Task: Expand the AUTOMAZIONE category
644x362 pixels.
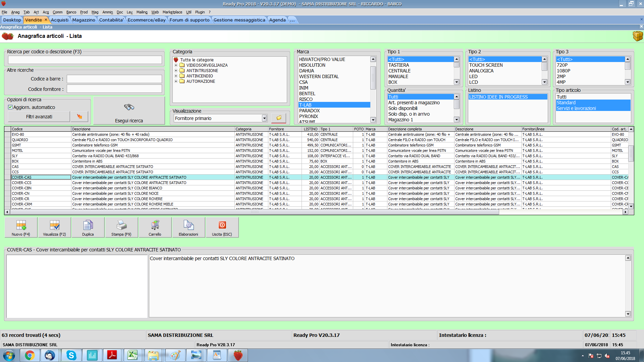Action: point(176,81)
